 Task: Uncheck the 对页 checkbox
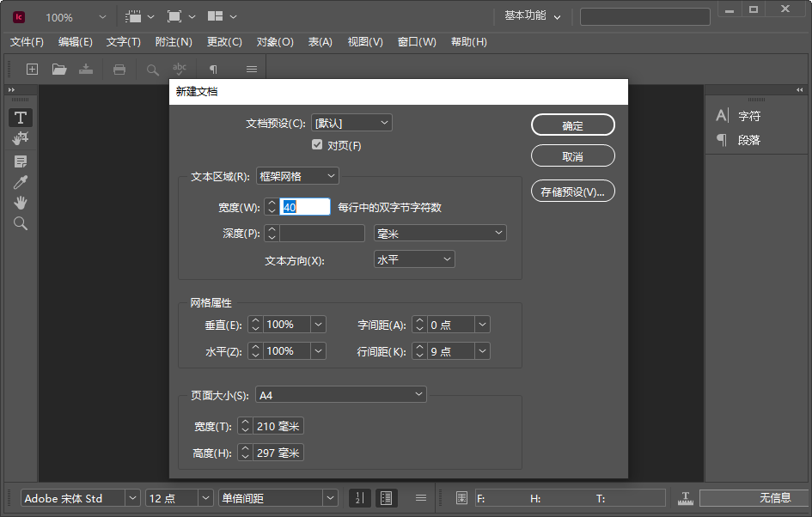point(317,144)
